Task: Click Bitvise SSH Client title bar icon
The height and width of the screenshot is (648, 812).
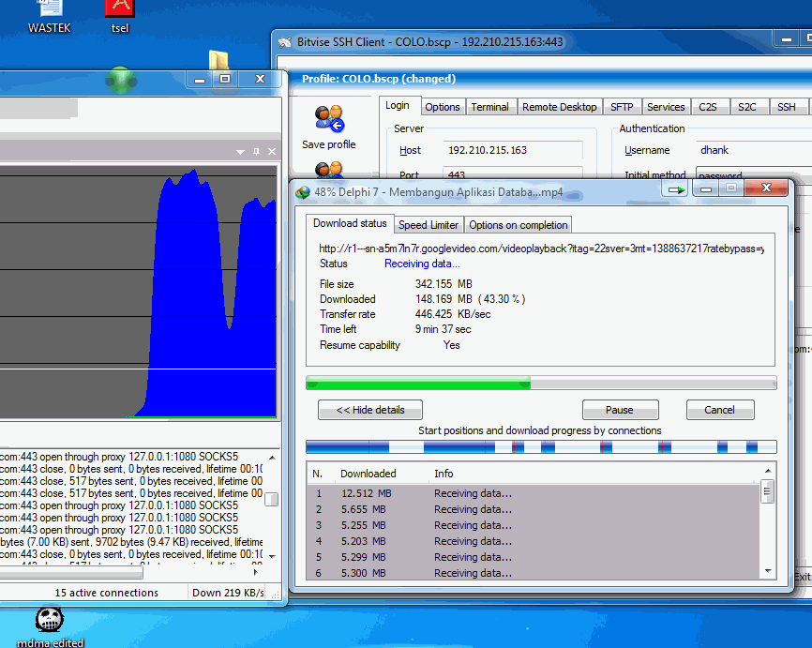Action: point(285,42)
